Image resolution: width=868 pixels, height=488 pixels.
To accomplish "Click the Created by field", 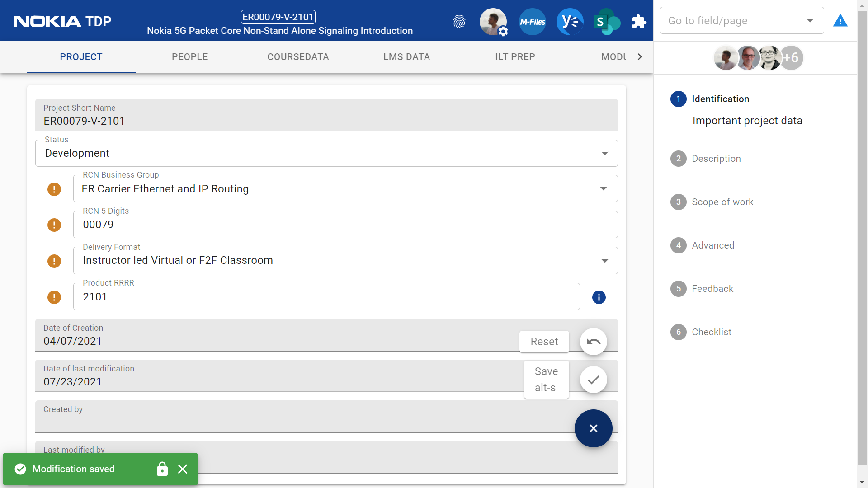I will click(326, 417).
